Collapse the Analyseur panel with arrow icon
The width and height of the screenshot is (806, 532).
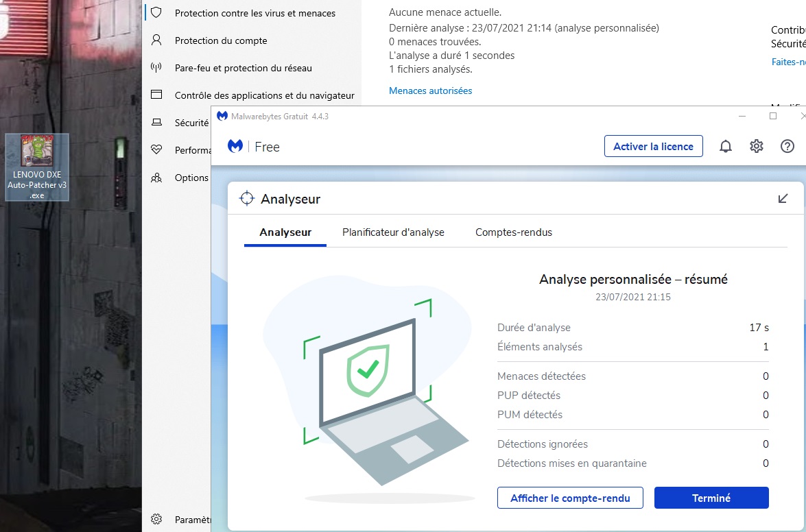[x=783, y=199]
